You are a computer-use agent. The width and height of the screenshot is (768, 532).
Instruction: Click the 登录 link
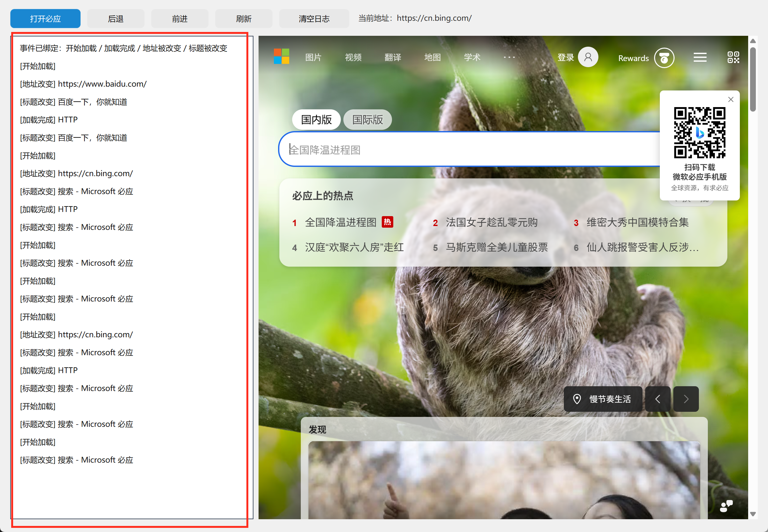(565, 57)
